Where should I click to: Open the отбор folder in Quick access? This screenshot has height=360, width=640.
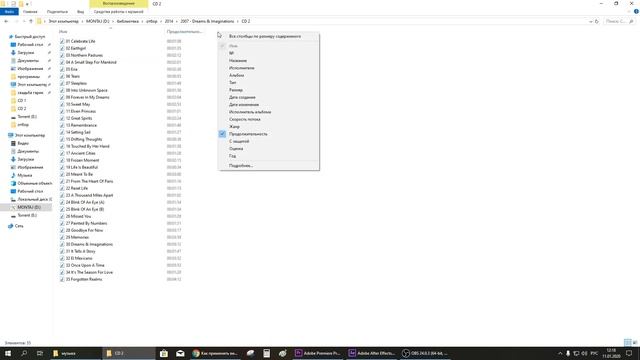[x=23, y=124]
